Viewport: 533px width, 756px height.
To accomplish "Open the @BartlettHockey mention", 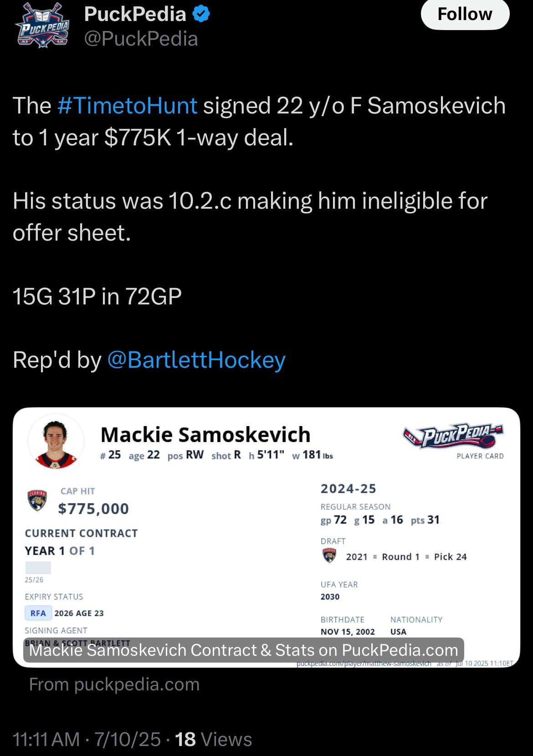I will pyautogui.click(x=196, y=360).
